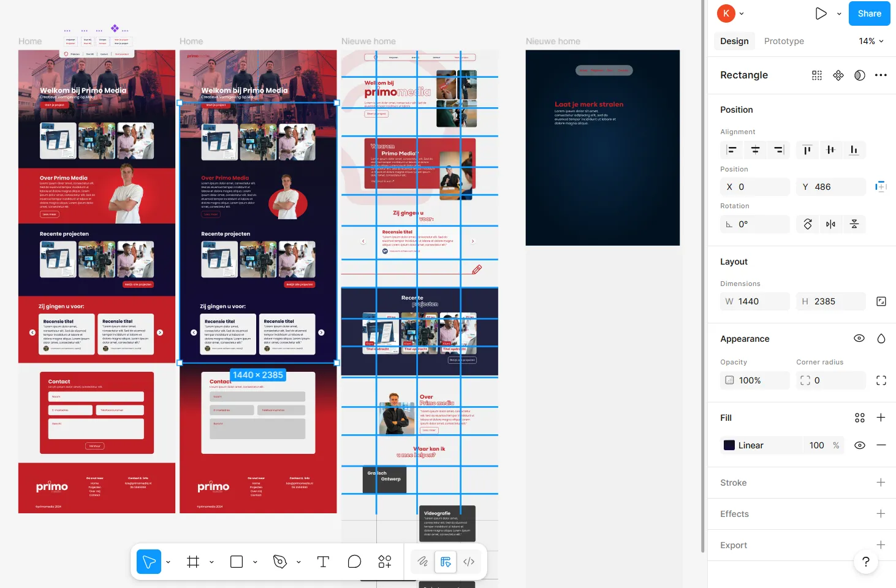Click the Opacity 100% input field
The width and height of the screenshot is (896, 588).
pos(755,380)
